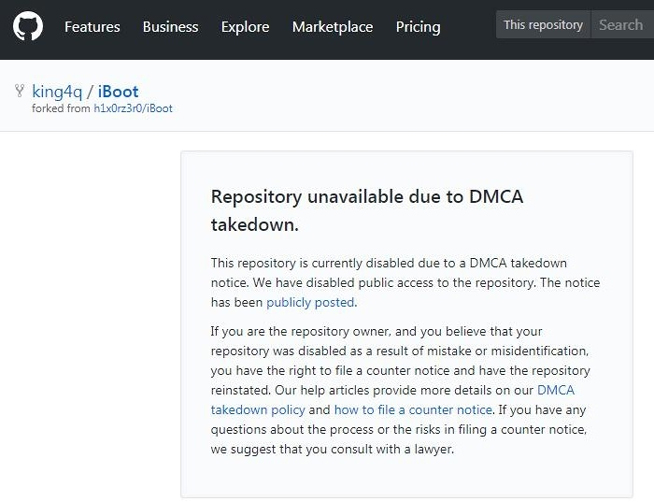The width and height of the screenshot is (654, 502).
Task: Open the Features menu item
Action: 92,27
